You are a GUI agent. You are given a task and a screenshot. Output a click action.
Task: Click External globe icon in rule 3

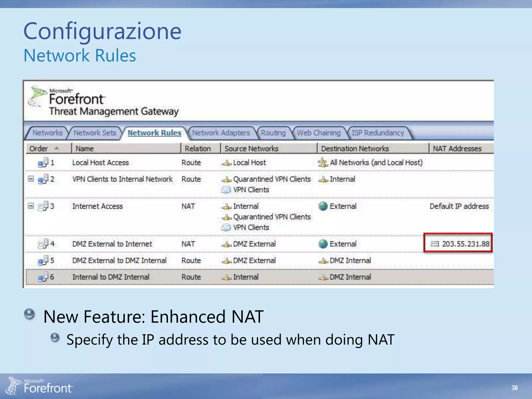(323, 206)
